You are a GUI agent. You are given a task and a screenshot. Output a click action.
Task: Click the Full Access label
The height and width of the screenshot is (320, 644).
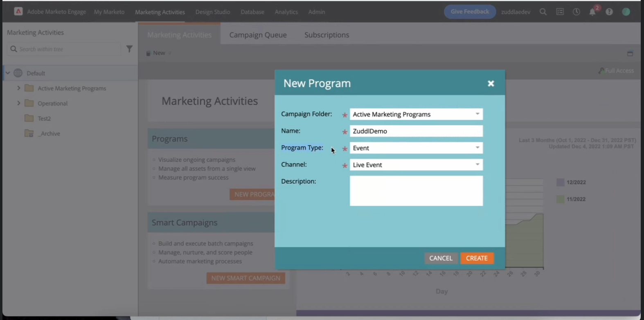click(619, 71)
